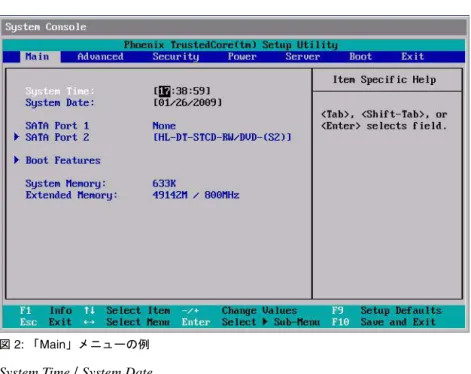Click the Enter key hint in footer
This screenshot has height=374, width=471.
pyautogui.click(x=196, y=322)
